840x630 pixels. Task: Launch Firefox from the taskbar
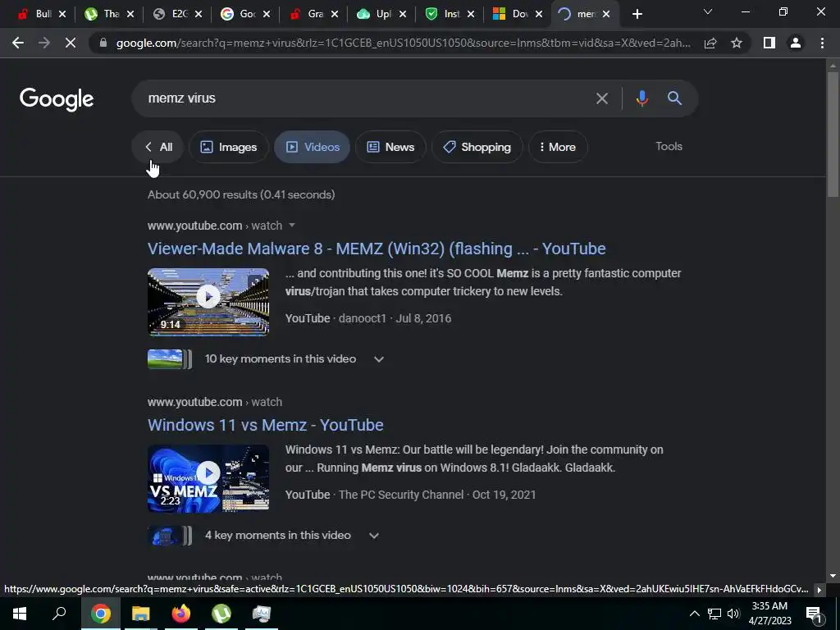click(x=180, y=614)
